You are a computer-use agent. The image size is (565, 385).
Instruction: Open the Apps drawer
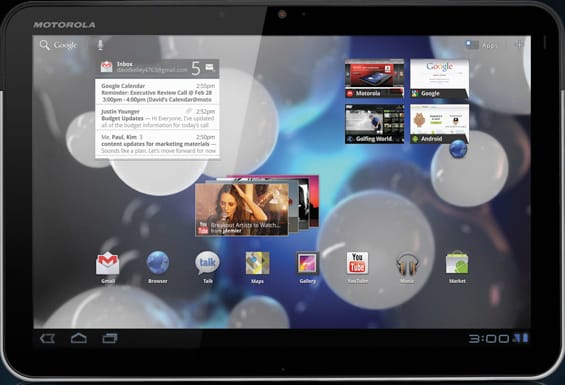pyautogui.click(x=482, y=45)
